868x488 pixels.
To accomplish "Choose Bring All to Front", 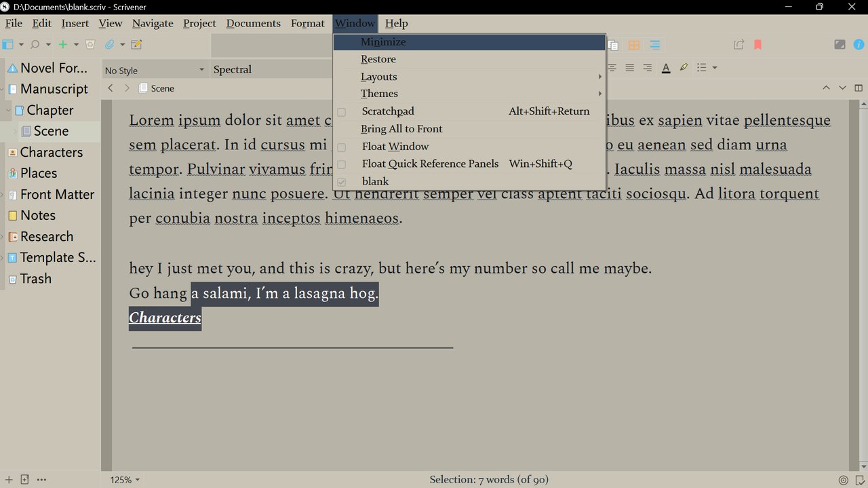I will 469,129.
